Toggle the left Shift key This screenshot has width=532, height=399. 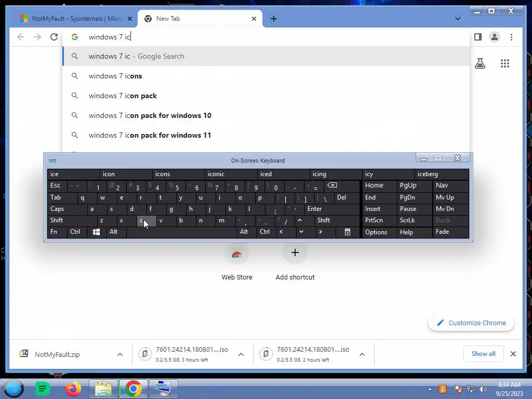point(72,220)
